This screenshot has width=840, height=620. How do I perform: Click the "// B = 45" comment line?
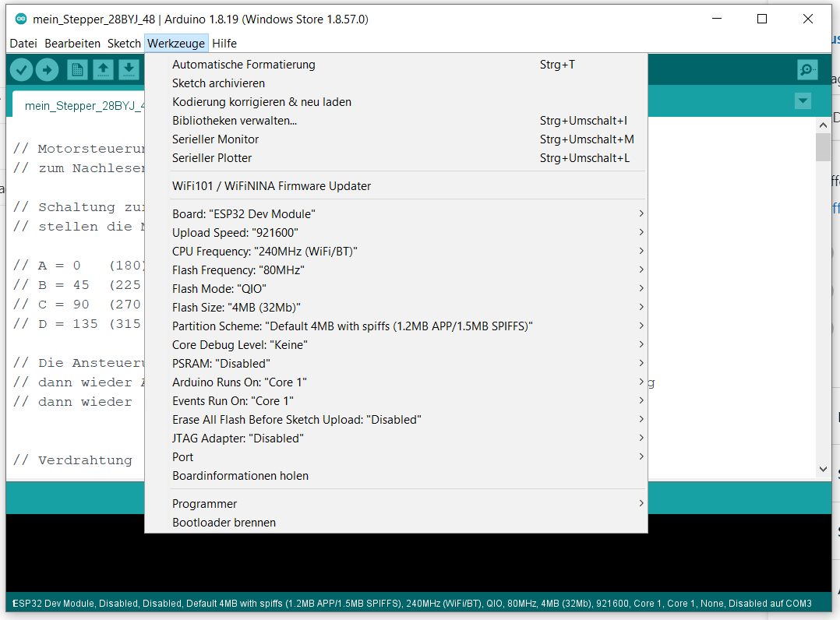(x=77, y=285)
